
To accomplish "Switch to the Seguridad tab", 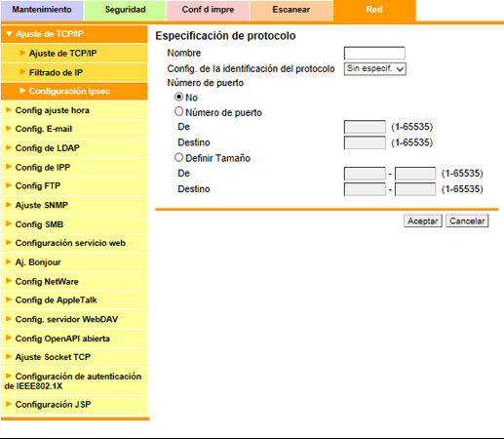I will pos(125,10).
